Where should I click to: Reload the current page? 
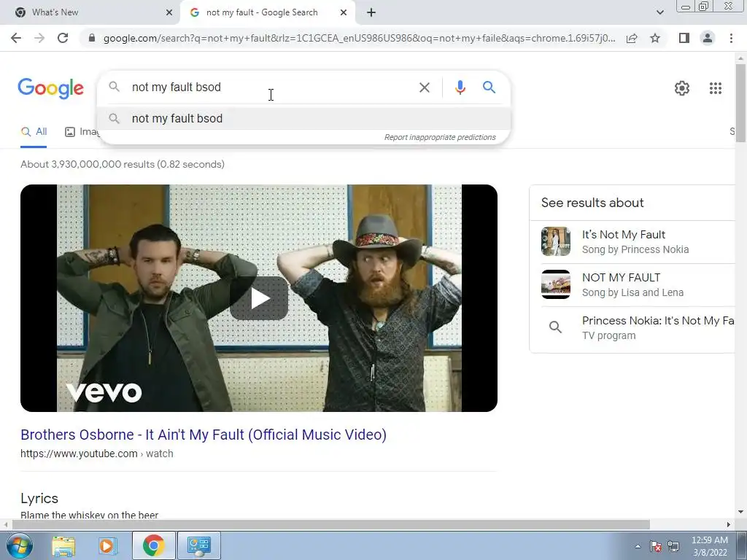click(x=63, y=38)
